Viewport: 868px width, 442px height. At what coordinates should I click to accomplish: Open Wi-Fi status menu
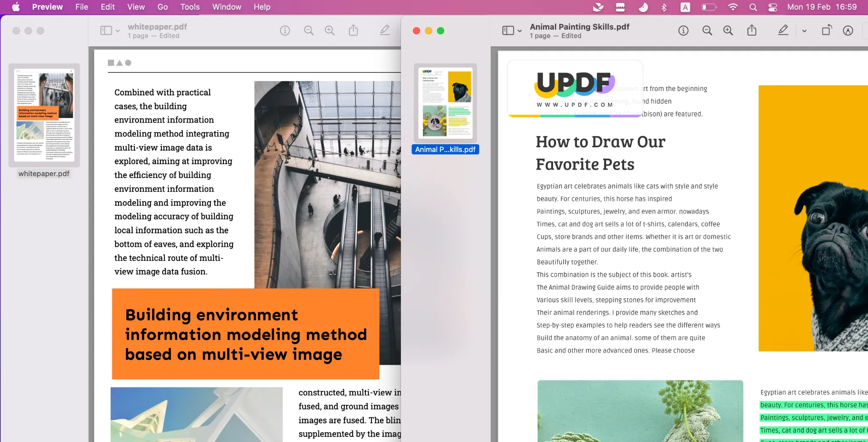732,7
